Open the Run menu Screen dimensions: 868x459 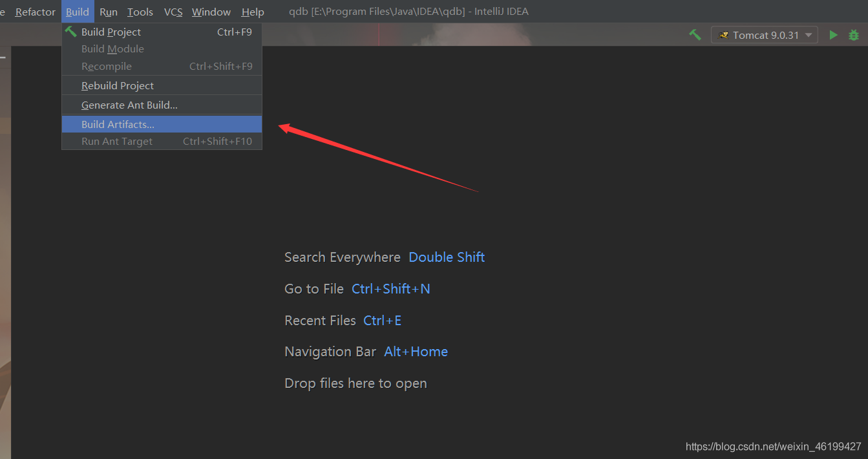click(109, 12)
